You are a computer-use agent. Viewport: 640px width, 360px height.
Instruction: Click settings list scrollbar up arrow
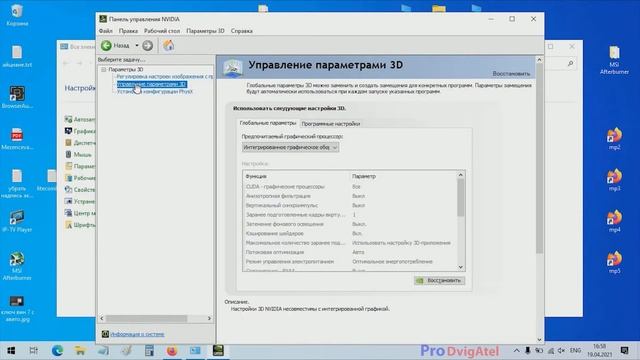point(461,175)
